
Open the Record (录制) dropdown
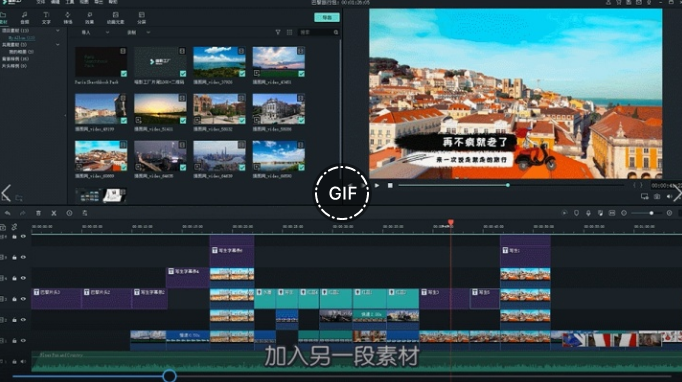click(x=138, y=32)
